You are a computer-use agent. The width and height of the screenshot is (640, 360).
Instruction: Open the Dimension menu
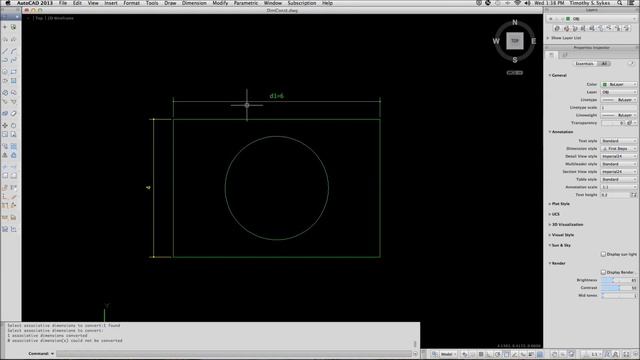tap(194, 3)
